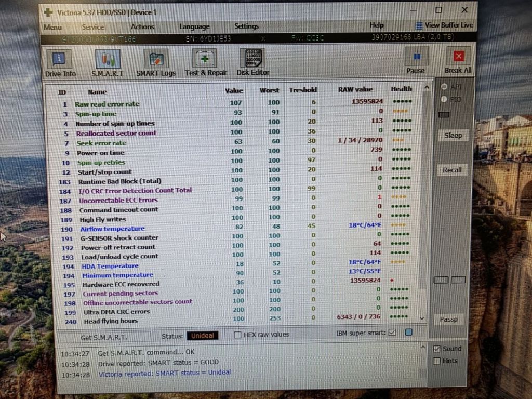Click the SMART table scroll up arrow
532x399 pixels.
pos(427,87)
